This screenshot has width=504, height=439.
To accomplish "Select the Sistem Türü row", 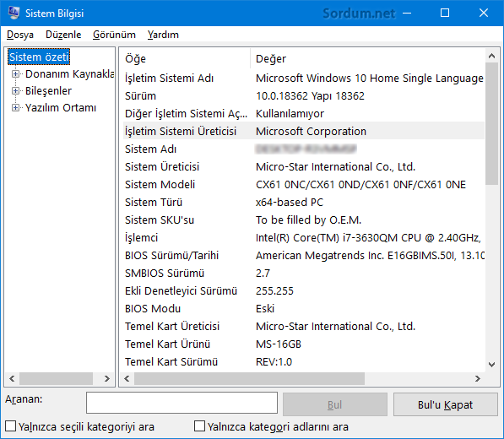I will coord(304,202).
